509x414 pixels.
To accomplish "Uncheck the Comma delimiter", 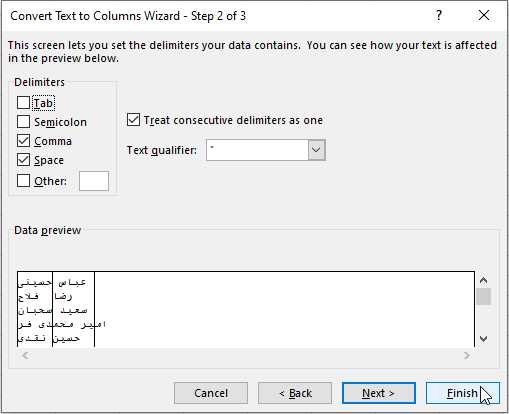I will point(23,141).
